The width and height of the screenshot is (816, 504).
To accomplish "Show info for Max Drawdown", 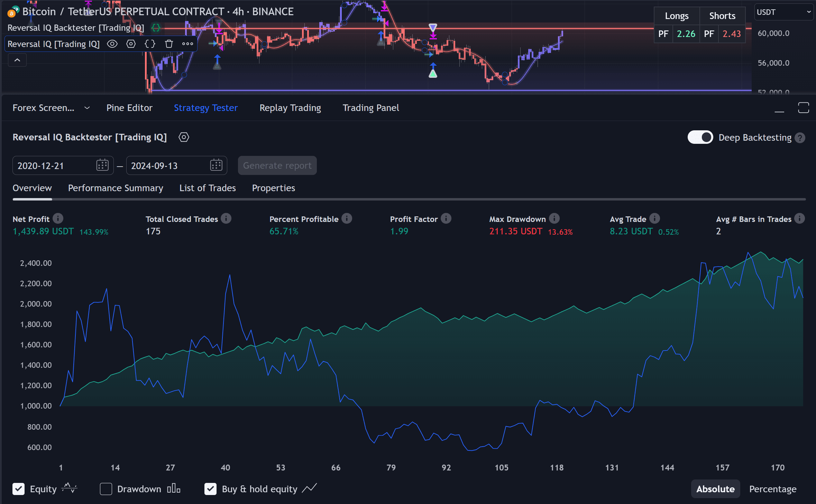I will click(554, 218).
